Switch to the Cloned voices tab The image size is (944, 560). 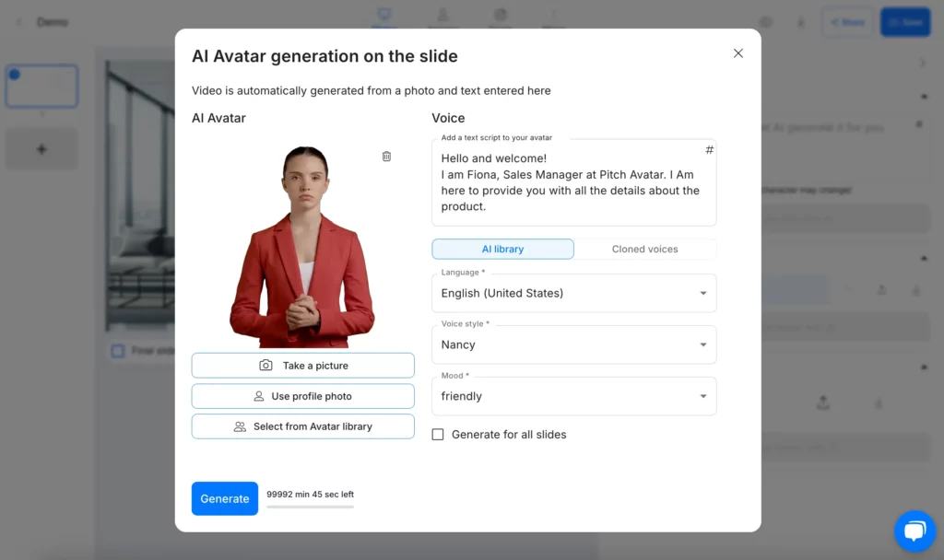pos(644,249)
